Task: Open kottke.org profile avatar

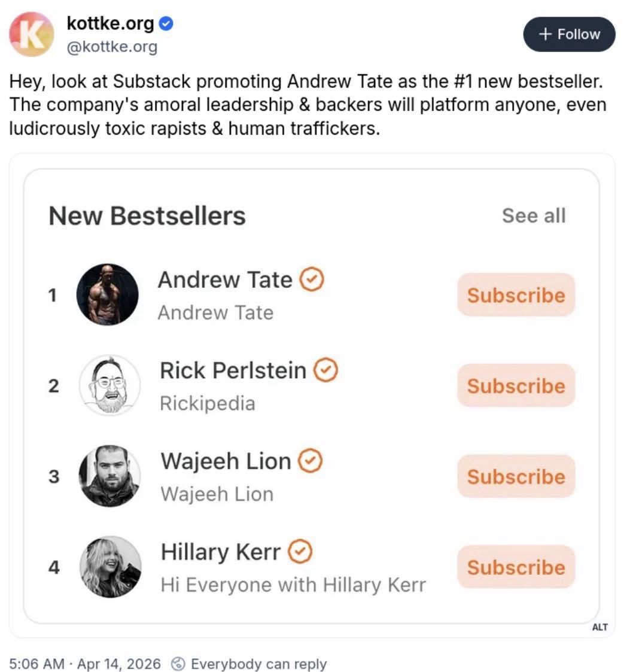Action: [x=31, y=34]
